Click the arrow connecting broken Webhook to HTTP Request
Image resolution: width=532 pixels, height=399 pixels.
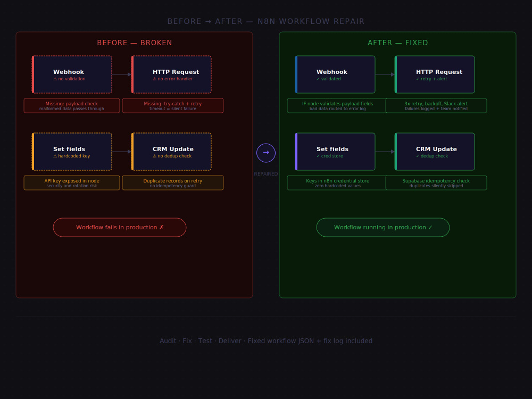coord(121,74)
